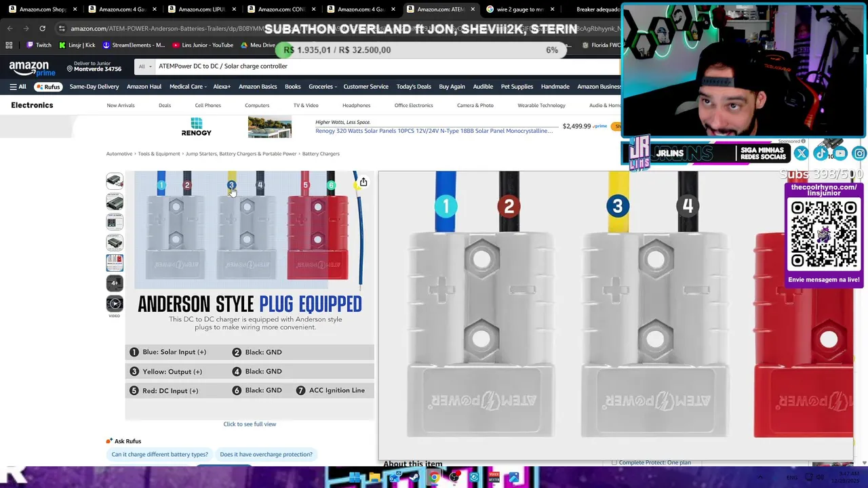Close the Amazon.com: LIPUL tab
This screenshot has height=488, width=868.
tap(234, 9)
